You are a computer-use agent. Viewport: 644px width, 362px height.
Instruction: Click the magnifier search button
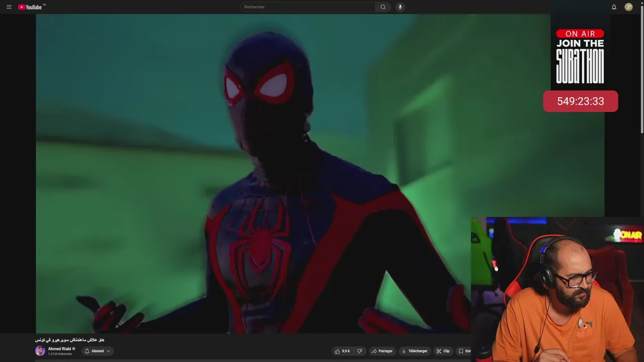tap(383, 7)
